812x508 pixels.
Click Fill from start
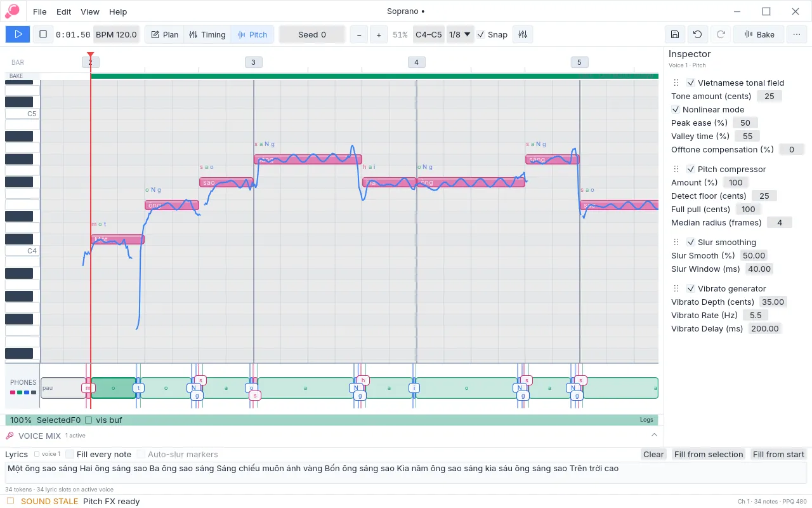pyautogui.click(x=778, y=454)
